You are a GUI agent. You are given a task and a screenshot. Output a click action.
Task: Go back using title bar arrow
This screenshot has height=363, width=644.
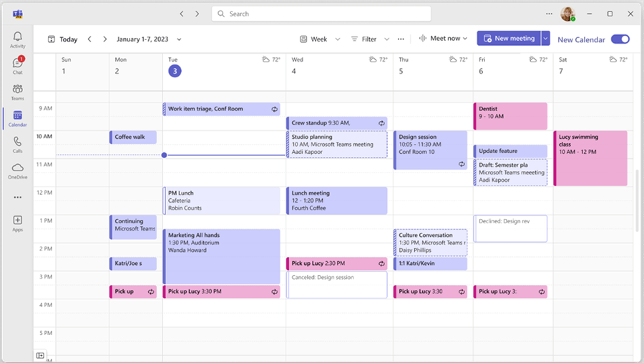click(x=182, y=14)
